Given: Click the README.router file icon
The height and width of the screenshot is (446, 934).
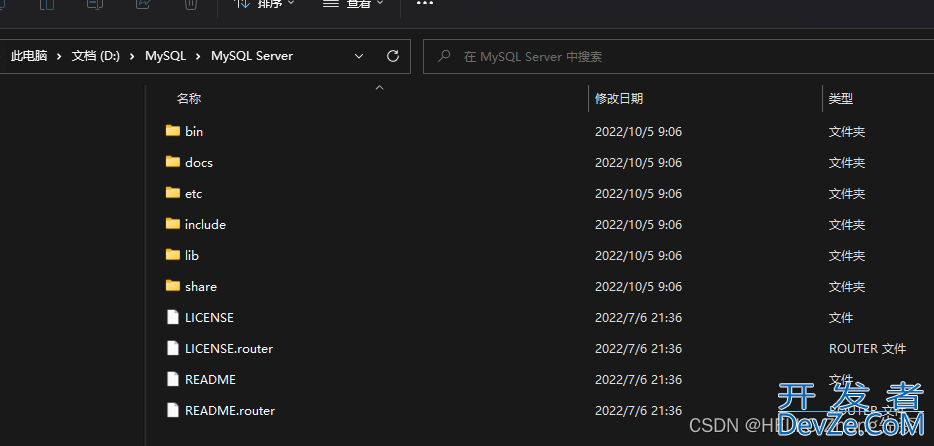Looking at the screenshot, I should pyautogui.click(x=173, y=410).
